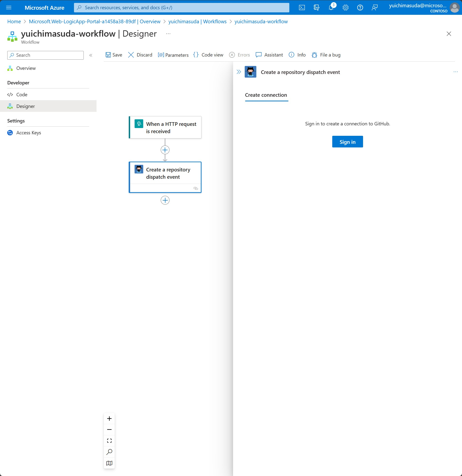The image size is (462, 476).
Task: Focus the global resource search box
Action: click(x=181, y=8)
